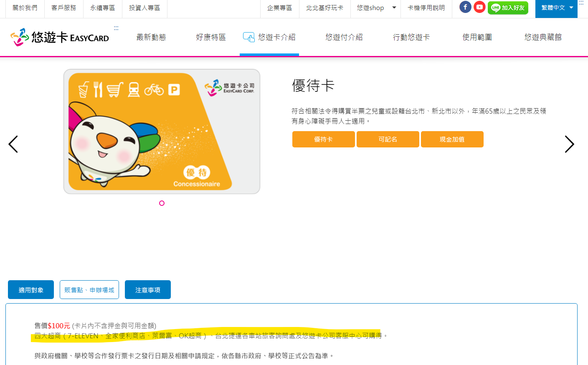Click the dotted grid icon beside logo
This screenshot has width=588, height=365.
(x=116, y=28)
